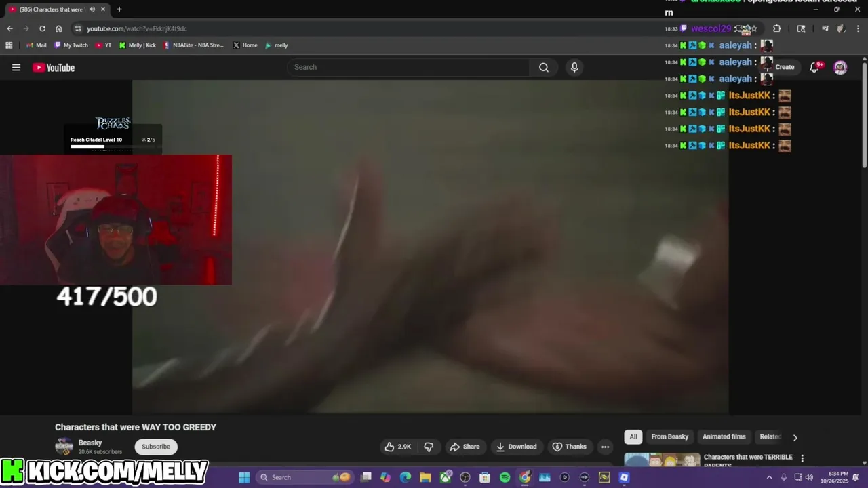
Task: Start voice search with the microphone icon
Action: coord(574,67)
